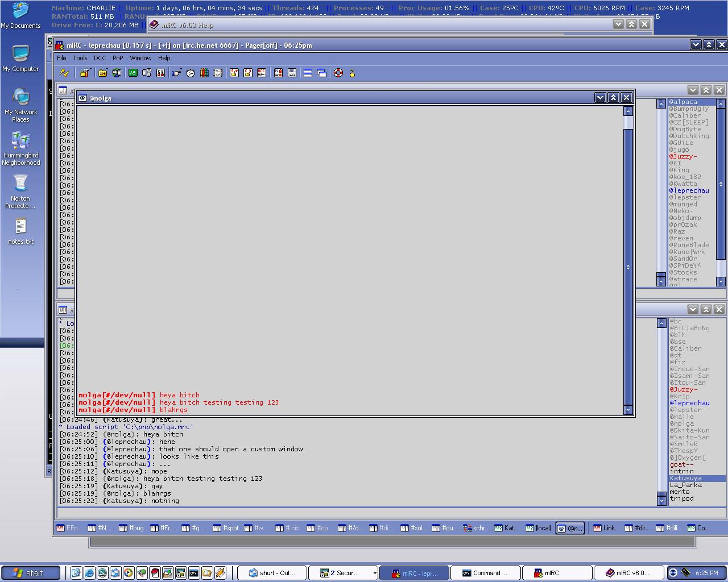Open the Aliases editor (/a icon)

click(x=133, y=73)
